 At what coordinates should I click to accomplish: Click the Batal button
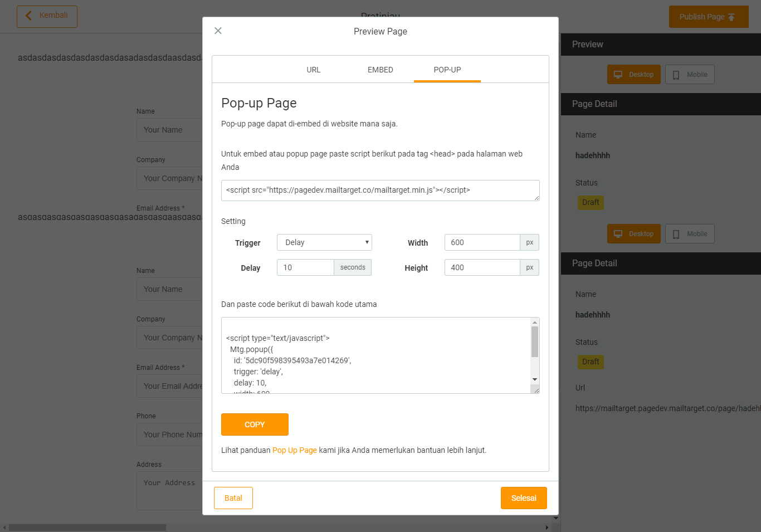point(233,498)
